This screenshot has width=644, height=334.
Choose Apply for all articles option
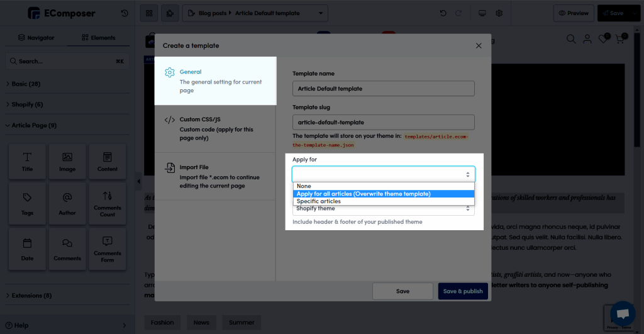(384, 194)
